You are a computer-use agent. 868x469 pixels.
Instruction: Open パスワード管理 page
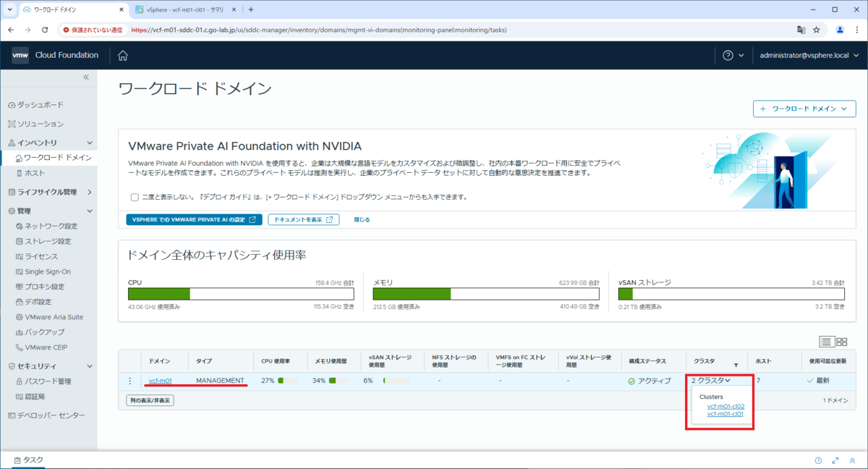(43, 381)
